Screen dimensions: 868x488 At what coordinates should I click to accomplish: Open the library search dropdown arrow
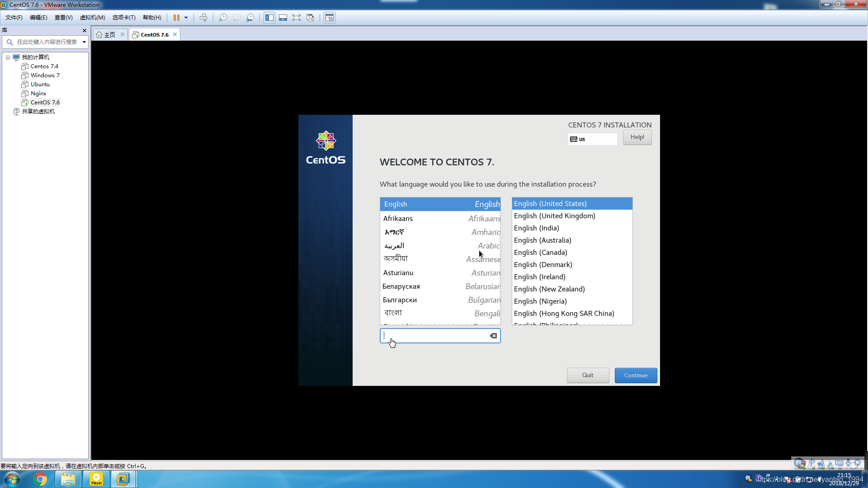pos(84,42)
